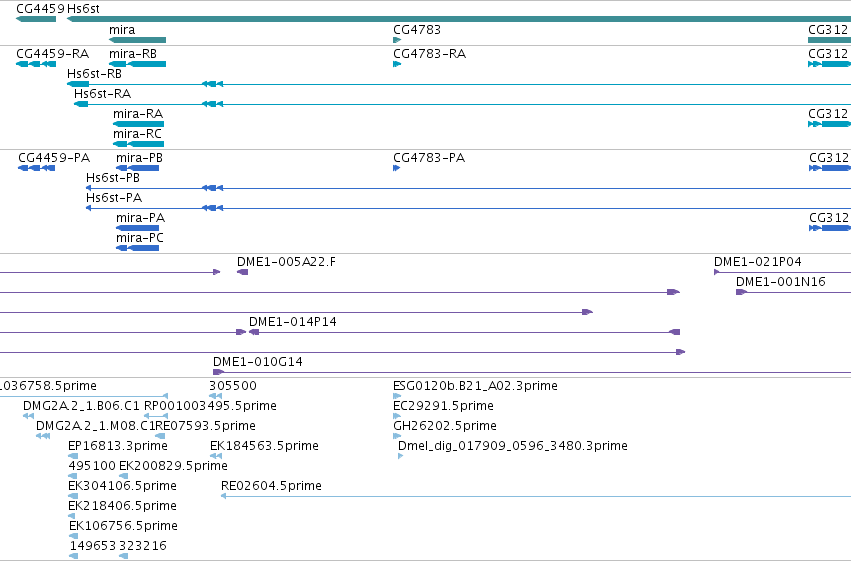This screenshot has width=851, height=561.
Task: Select the mira-PA protein bar
Action: (x=138, y=228)
